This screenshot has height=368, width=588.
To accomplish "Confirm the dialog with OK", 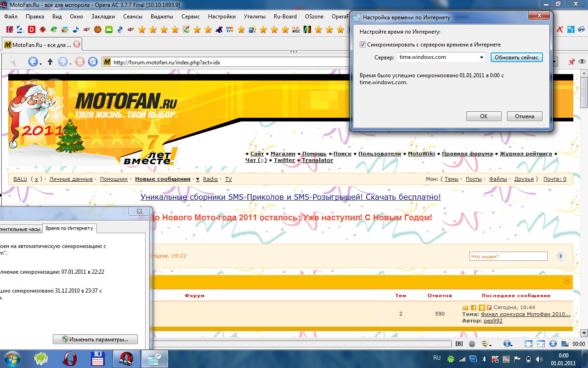I will [x=484, y=116].
